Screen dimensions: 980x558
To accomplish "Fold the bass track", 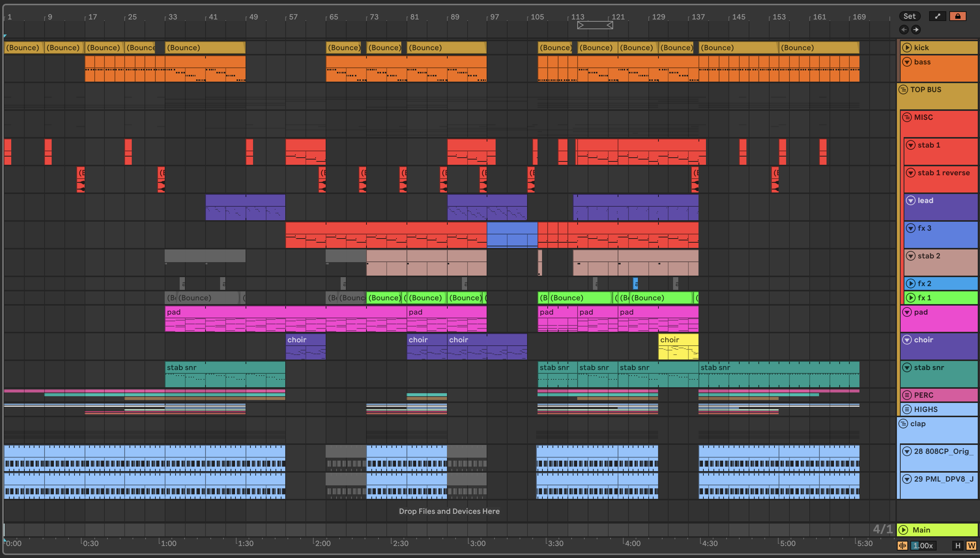I will pyautogui.click(x=907, y=62).
